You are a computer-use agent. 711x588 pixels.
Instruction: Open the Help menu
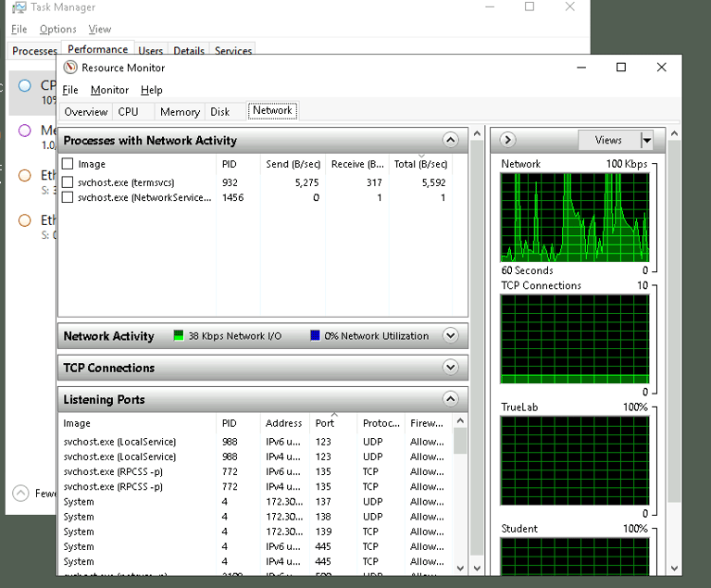click(152, 90)
